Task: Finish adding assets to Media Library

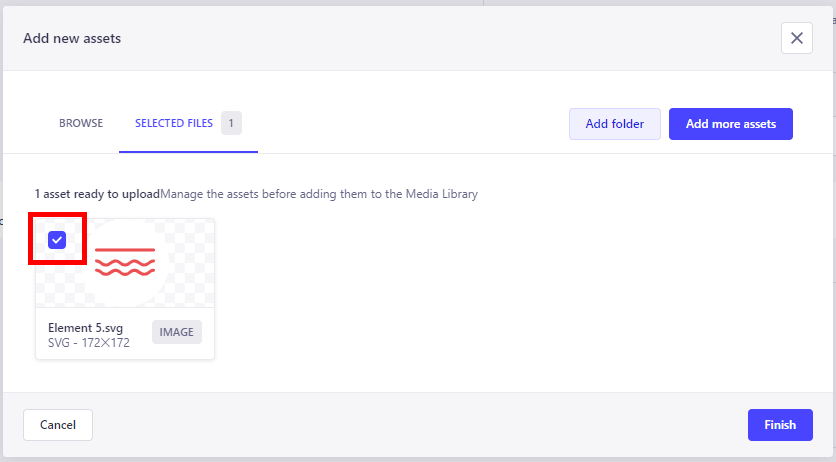Action: point(780,425)
